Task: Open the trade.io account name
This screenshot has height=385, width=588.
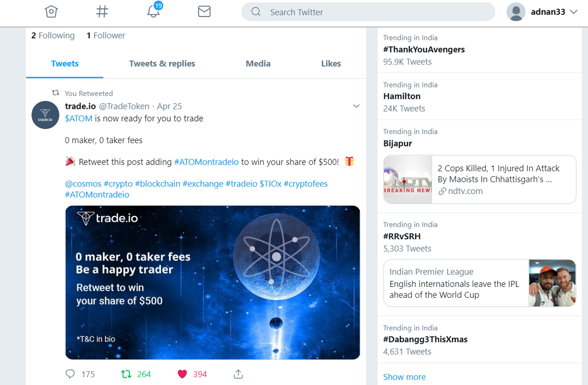Action: (x=80, y=106)
